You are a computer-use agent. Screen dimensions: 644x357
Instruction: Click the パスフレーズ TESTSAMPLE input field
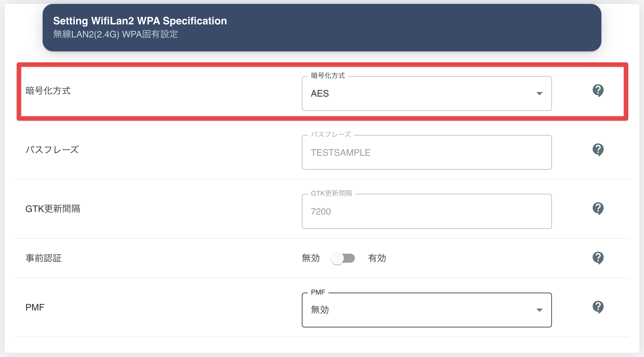[427, 152]
